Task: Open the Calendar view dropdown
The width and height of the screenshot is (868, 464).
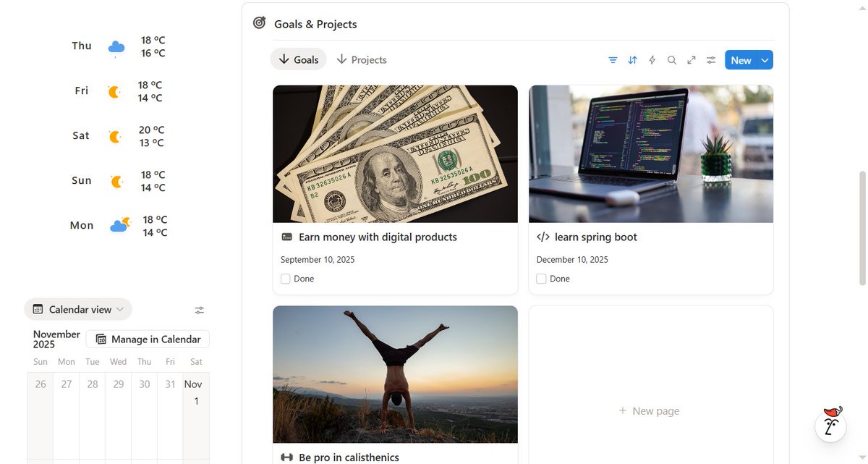Action: point(78,309)
